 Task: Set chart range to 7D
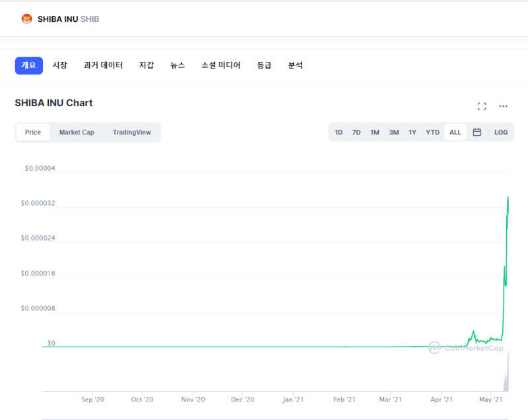(x=356, y=132)
